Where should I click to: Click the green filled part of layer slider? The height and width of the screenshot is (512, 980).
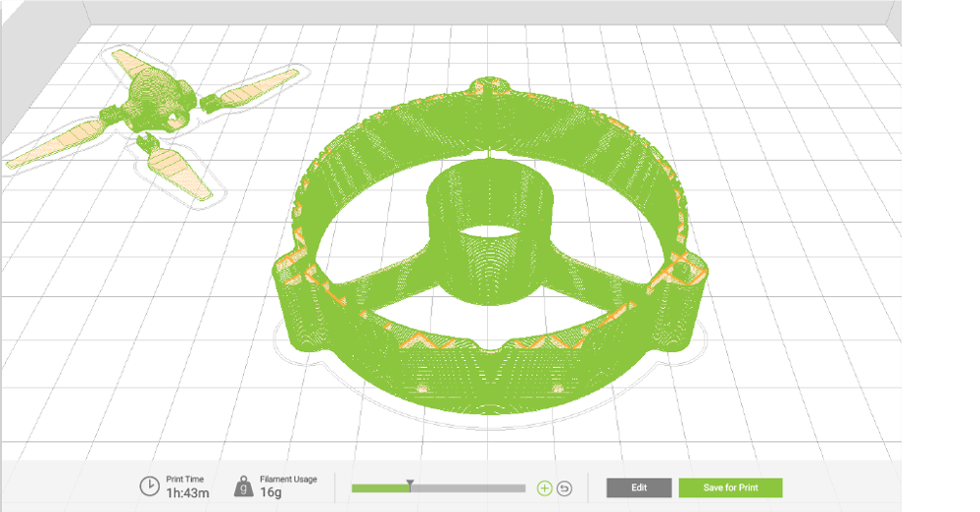click(379, 488)
